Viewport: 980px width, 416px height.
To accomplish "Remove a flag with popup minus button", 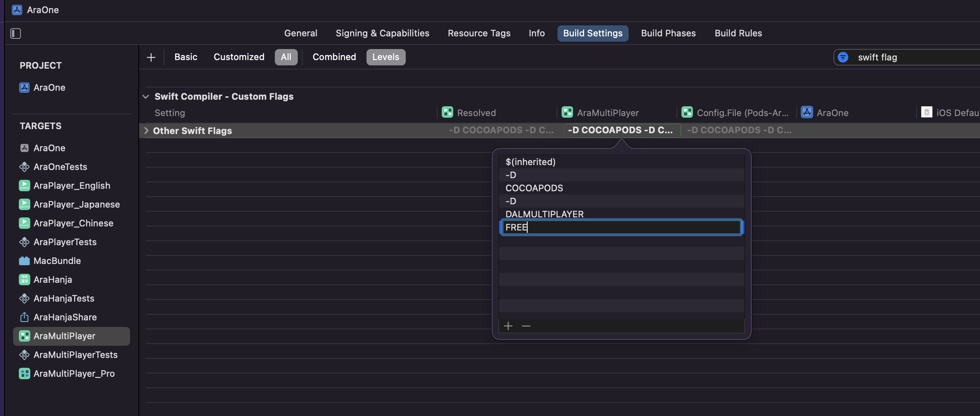I will [x=526, y=326].
